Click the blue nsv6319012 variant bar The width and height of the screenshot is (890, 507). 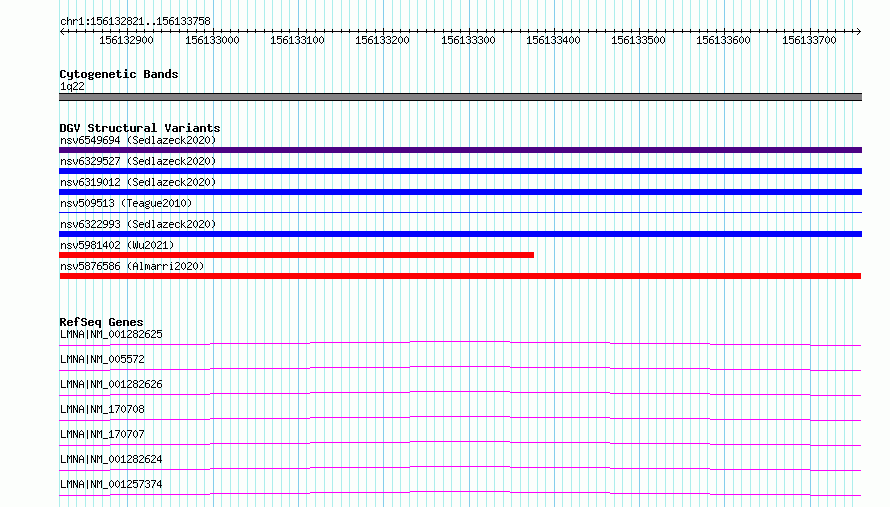pos(460,192)
